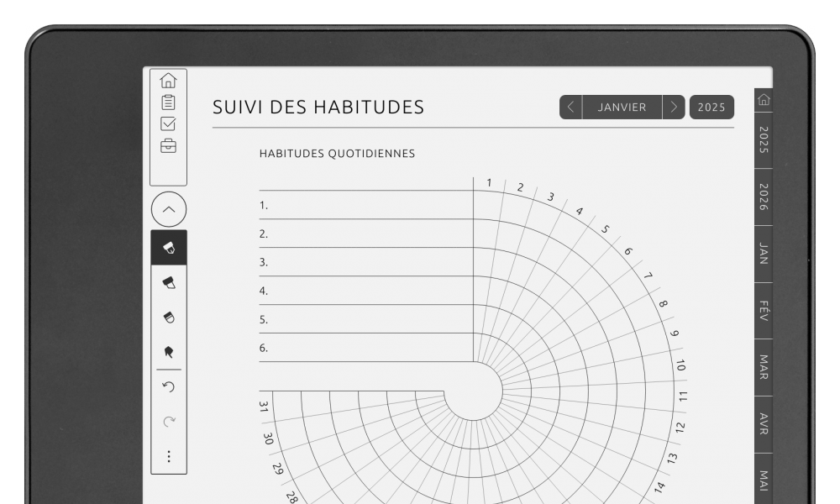Screen dimensions: 840x504
Task: Click the HABITUDES QUOTIDIENNES heading
Action: tap(337, 154)
